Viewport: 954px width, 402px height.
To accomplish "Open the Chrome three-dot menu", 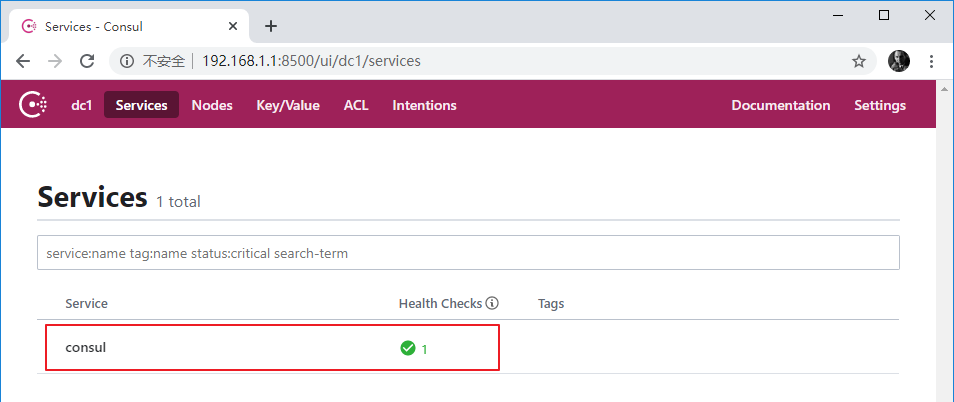I will pos(931,61).
